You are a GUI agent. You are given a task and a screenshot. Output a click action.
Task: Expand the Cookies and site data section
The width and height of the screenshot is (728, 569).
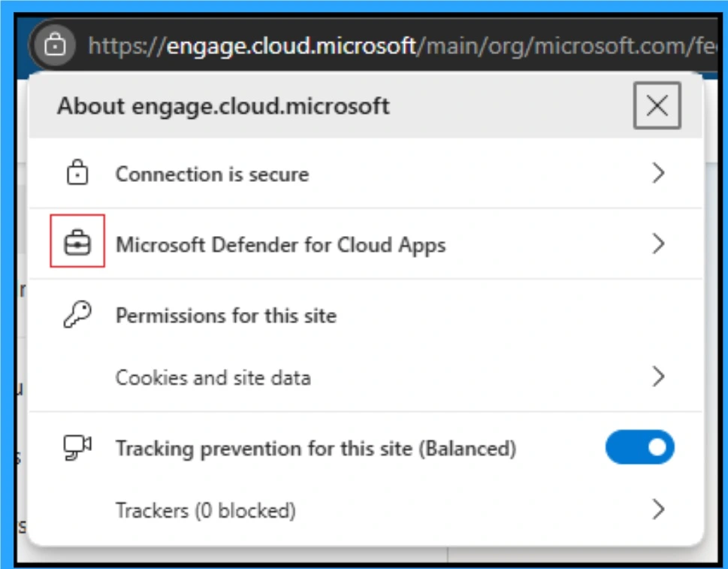point(659,377)
